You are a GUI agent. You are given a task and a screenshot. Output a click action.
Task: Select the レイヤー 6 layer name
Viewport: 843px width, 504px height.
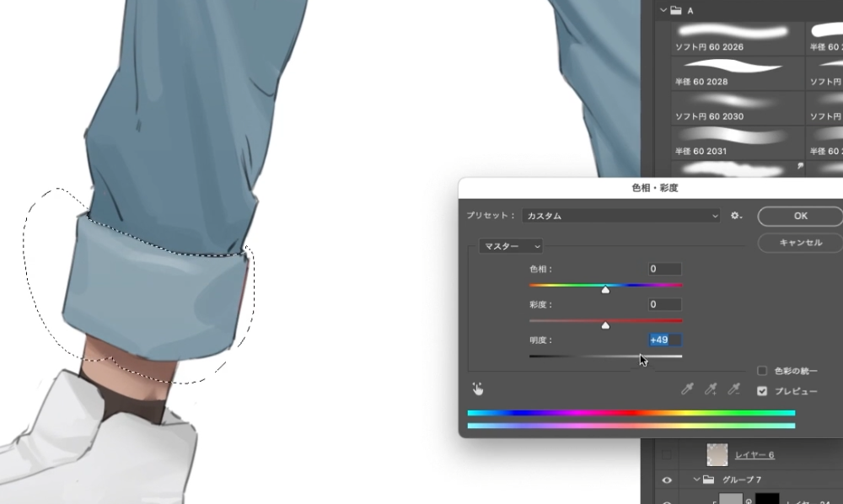754,455
